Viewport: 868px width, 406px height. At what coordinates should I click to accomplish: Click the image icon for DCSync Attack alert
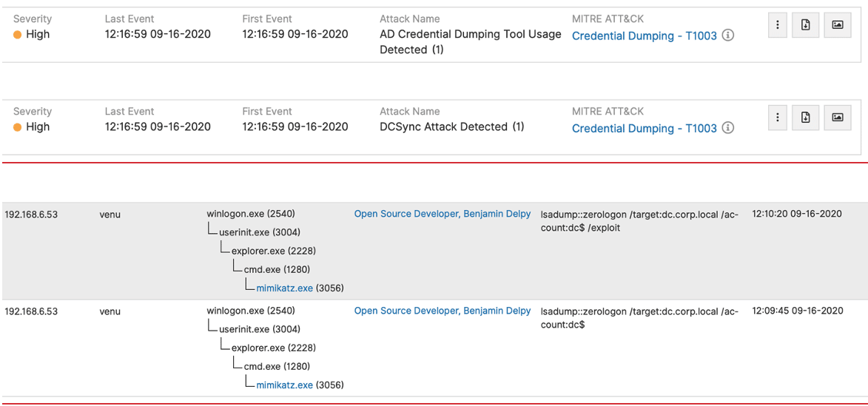click(x=838, y=118)
